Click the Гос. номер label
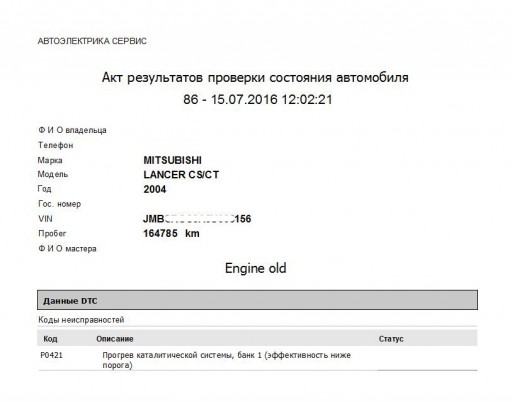The height and width of the screenshot is (402, 512). [59, 204]
